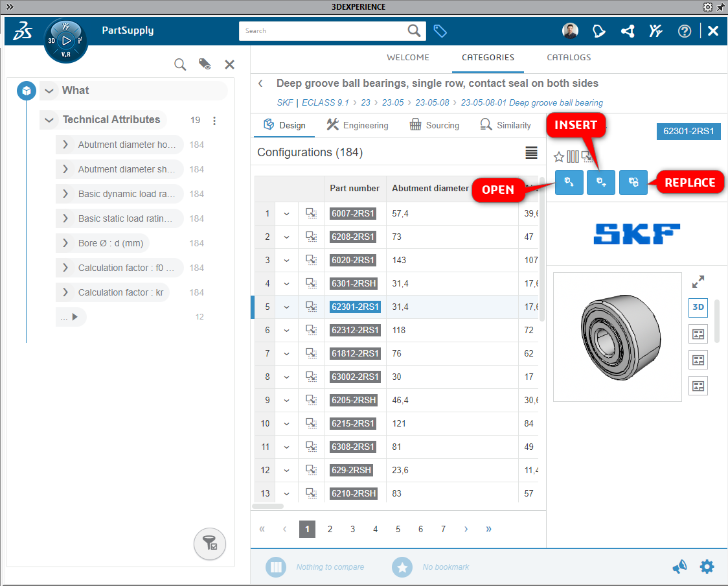This screenshot has height=586, width=728.
Task: Expand row details chevron for 62312-2RS1
Action: (286, 331)
